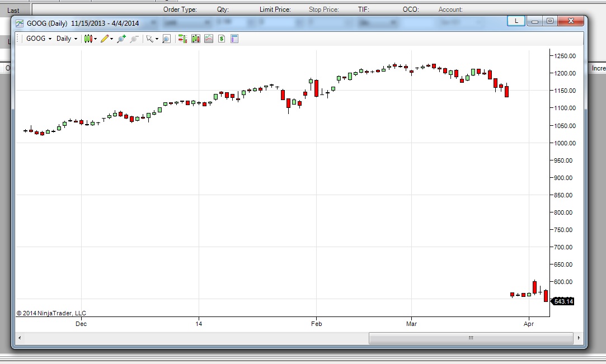606x364 pixels.
Task: Click the 1000.00 price axis label
Action: coord(565,143)
